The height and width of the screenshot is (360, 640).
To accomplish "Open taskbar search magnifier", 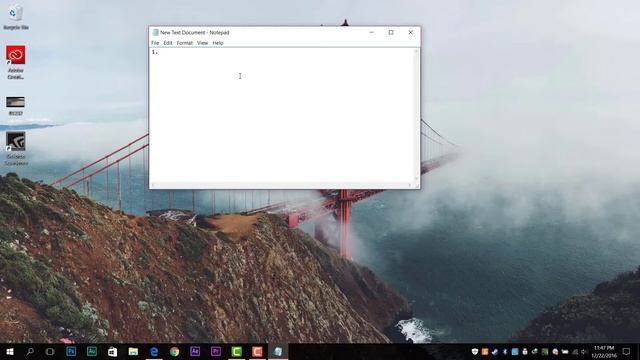I will point(30,351).
